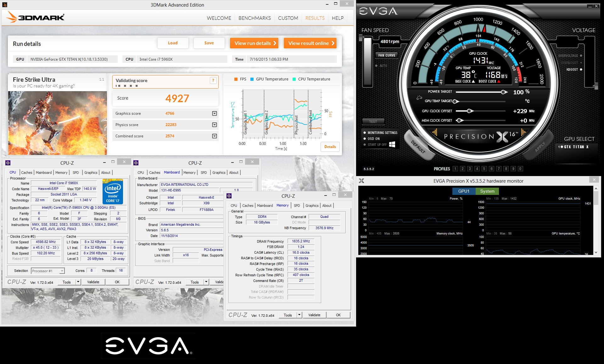
Task: Switch to the System tab in hardware monitor
Action: [487, 191]
